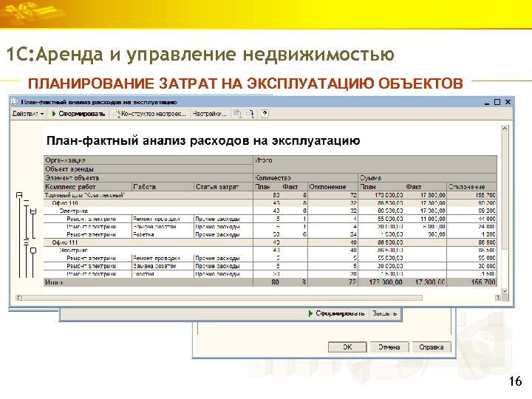
Task: Click the Объект аренды header cell
Action: 149,169
